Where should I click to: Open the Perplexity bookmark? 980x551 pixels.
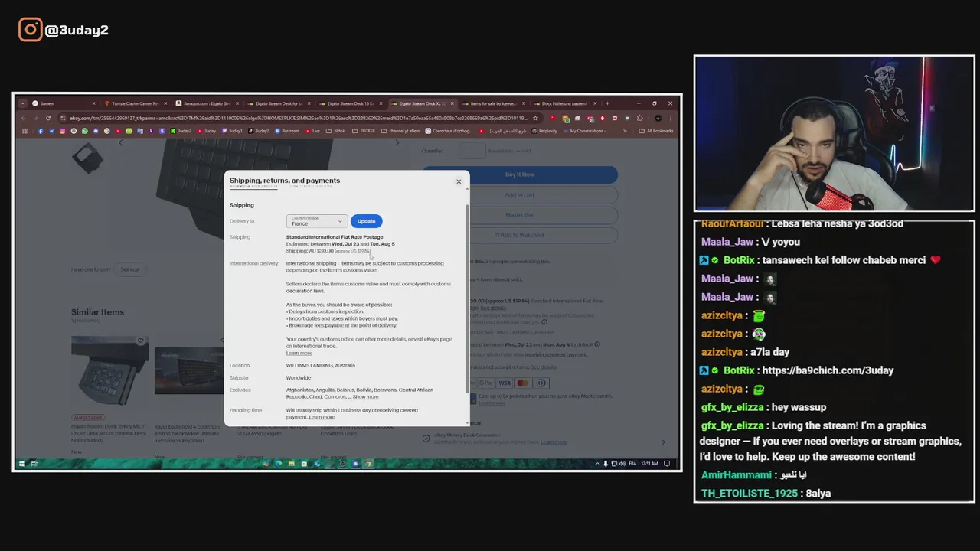point(544,131)
